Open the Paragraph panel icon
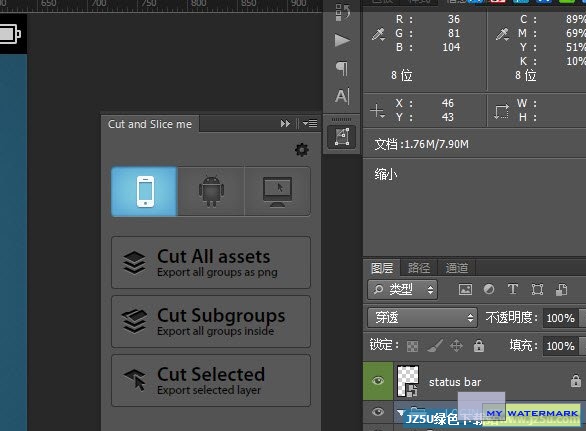Screen dimensions: 586x431 342,69
